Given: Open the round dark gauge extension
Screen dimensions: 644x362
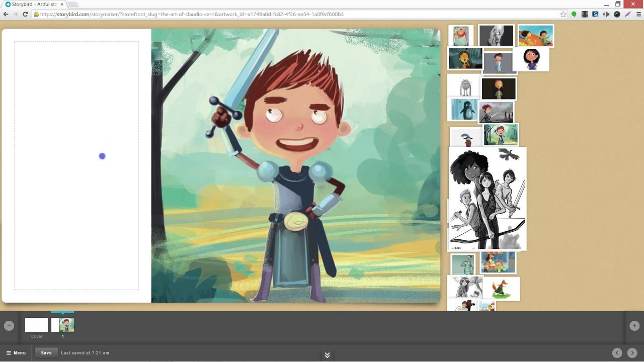Looking at the screenshot, I should coord(617,15).
